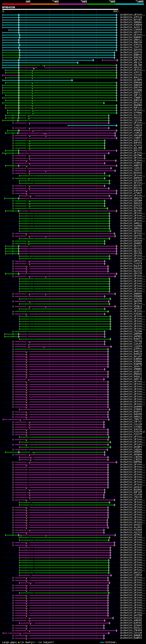146x644 pixels.
Task: Click hit label UniRef100_O64752
Action: point(131,236)
